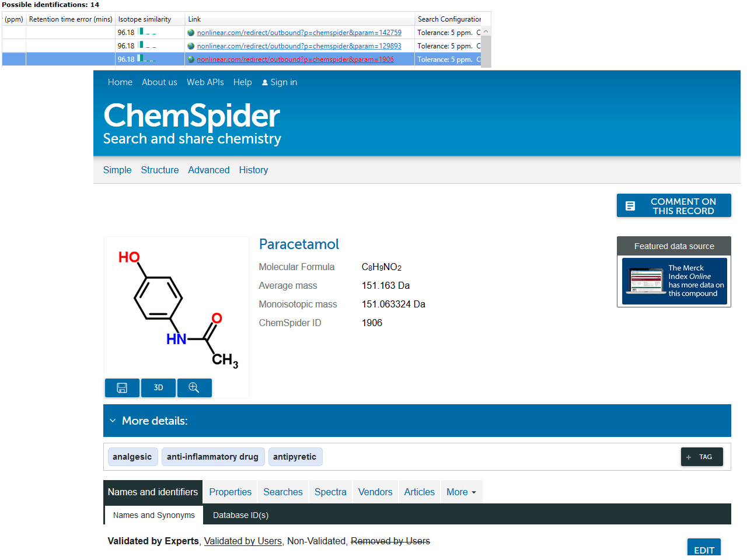This screenshot has width=747, height=560.
Task: Open Names and Synonyms sub-tab
Action: 154,515
